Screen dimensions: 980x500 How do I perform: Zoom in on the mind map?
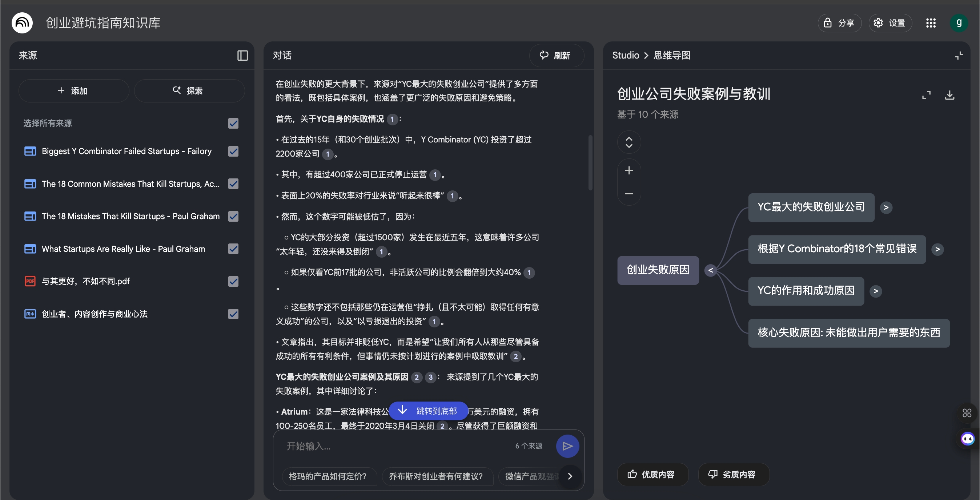(629, 170)
